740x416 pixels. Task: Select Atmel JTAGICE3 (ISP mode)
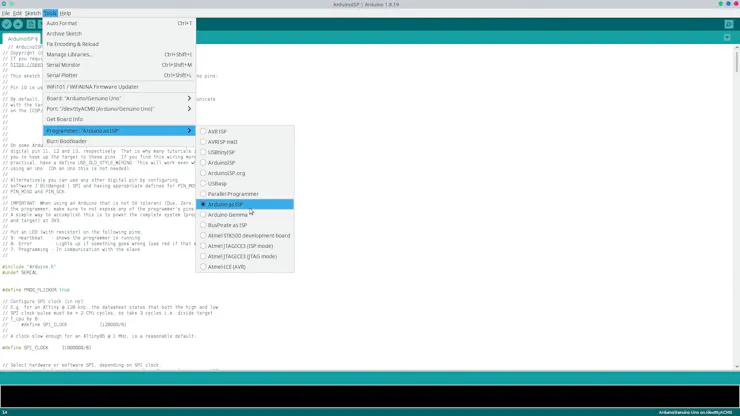(x=245, y=246)
